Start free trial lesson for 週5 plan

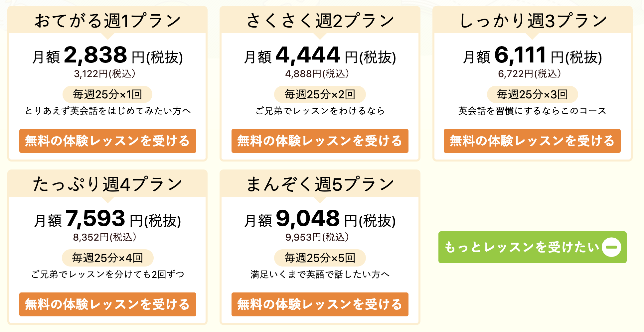pos(320,304)
